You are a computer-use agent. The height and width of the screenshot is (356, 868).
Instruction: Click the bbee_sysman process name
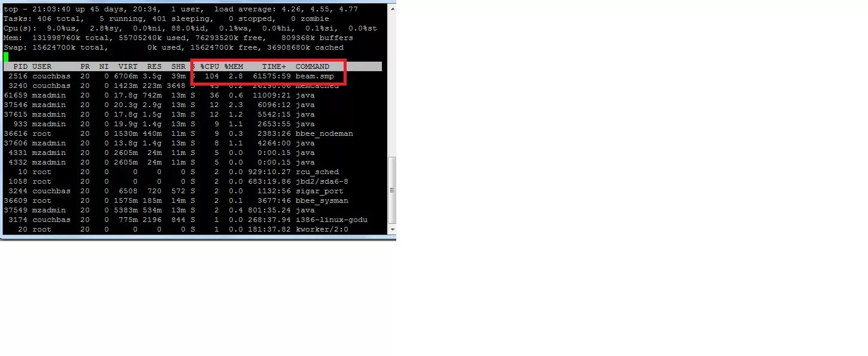pos(322,200)
